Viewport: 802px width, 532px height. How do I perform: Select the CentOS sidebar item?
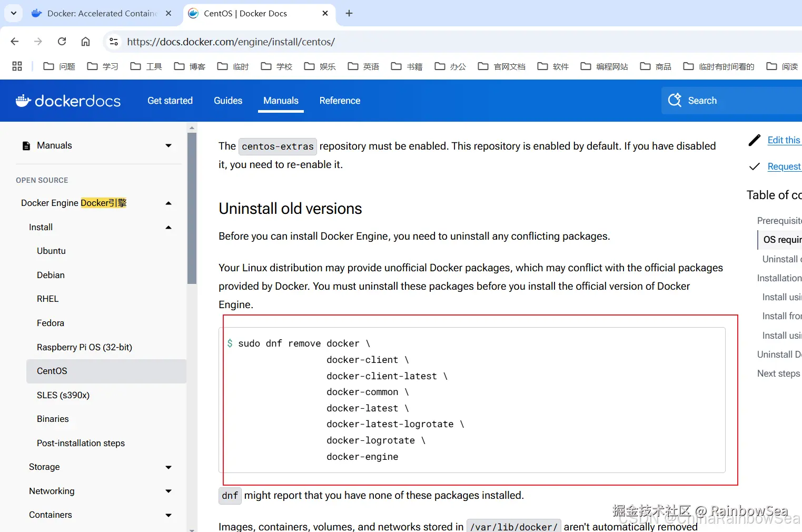pyautogui.click(x=106, y=371)
